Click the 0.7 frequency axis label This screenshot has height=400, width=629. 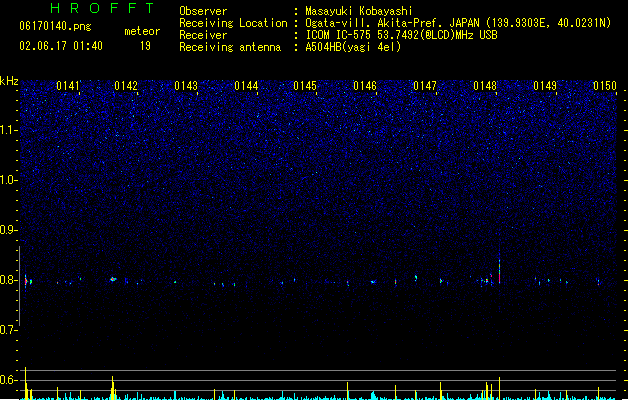tap(8, 330)
